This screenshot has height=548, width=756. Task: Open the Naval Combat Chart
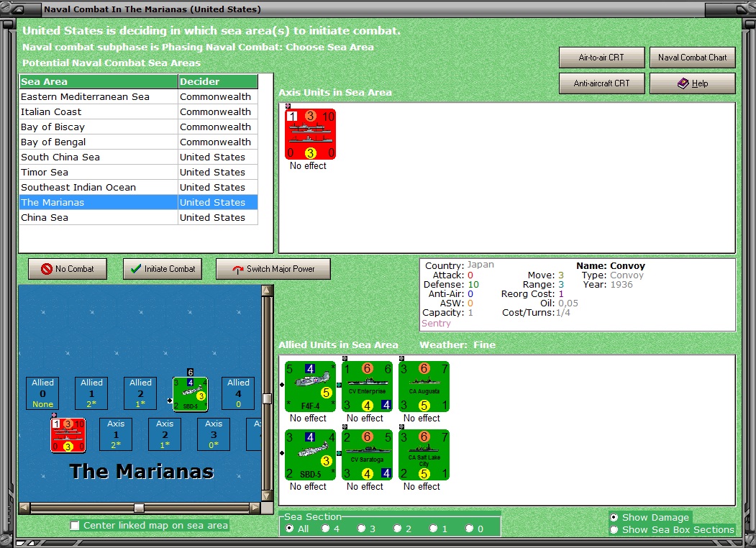[x=693, y=58]
